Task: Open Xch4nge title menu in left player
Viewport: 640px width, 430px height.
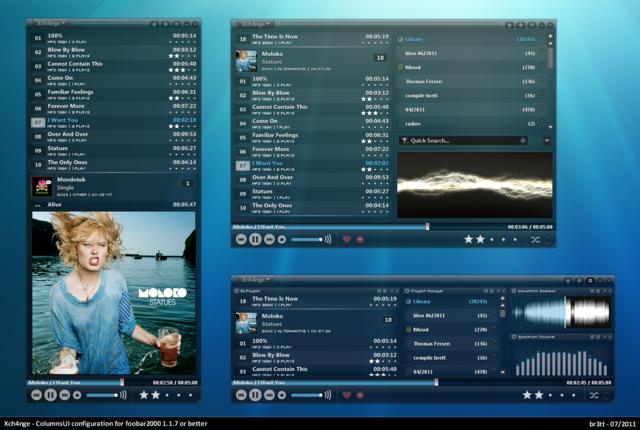Action: pyautogui.click(x=52, y=21)
